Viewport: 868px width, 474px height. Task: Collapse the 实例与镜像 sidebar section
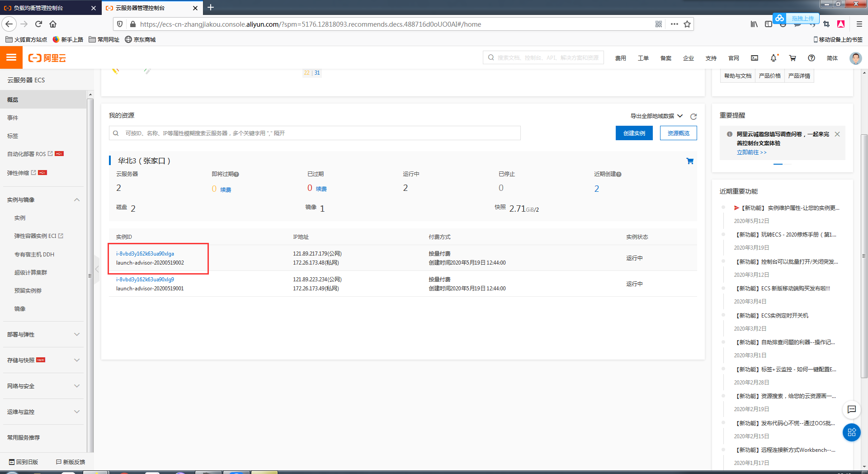[77, 199]
